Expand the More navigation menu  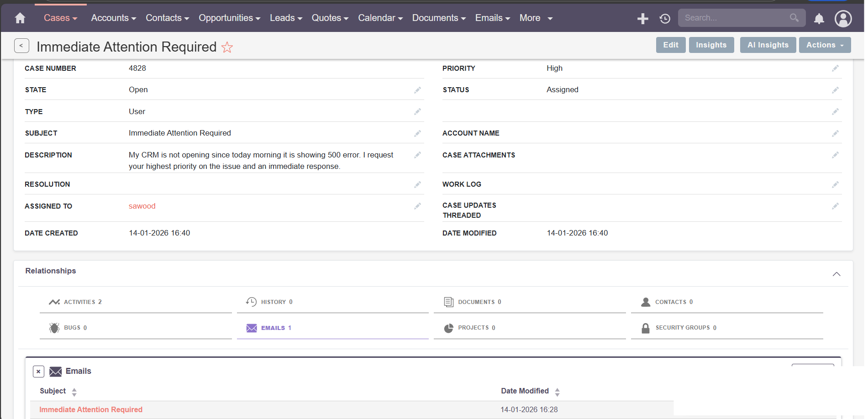coord(536,18)
